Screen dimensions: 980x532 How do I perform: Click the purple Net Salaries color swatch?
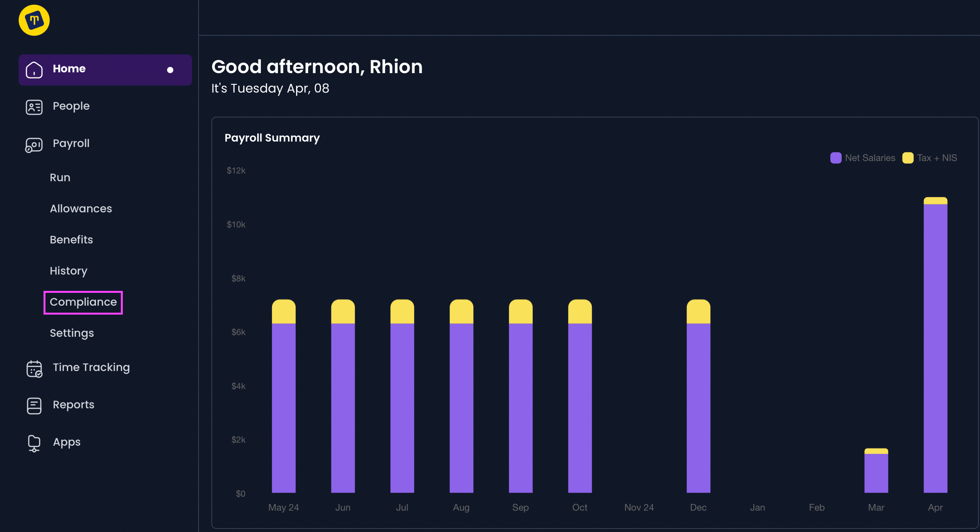click(836, 158)
